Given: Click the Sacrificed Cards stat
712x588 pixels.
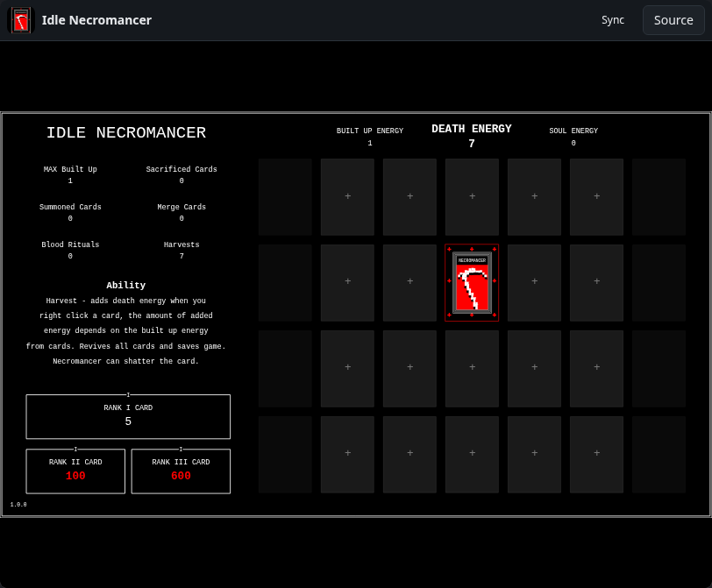Looking at the screenshot, I should pyautogui.click(x=182, y=174).
